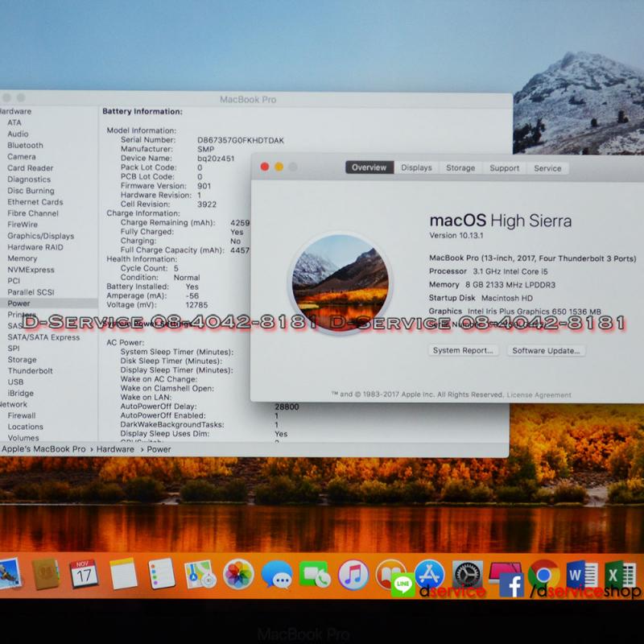The image size is (644, 644).
Task: Switch to the Overview tab
Action: click(369, 167)
